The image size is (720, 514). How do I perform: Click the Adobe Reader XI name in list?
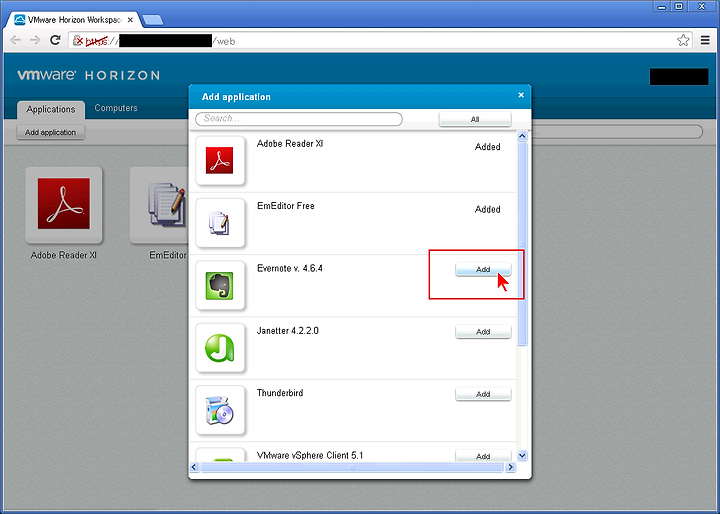click(290, 144)
